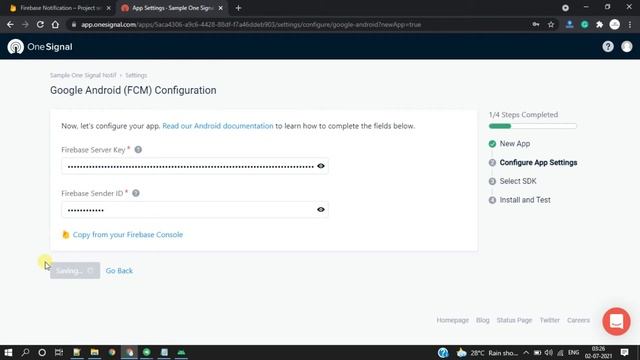This screenshot has width=640, height=360.
Task: Open the user account avatar in OneSignal header
Action: [x=627, y=47]
